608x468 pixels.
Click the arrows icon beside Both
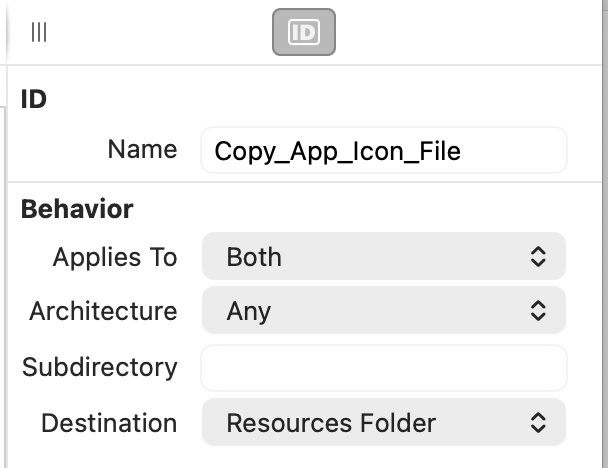[x=538, y=256]
